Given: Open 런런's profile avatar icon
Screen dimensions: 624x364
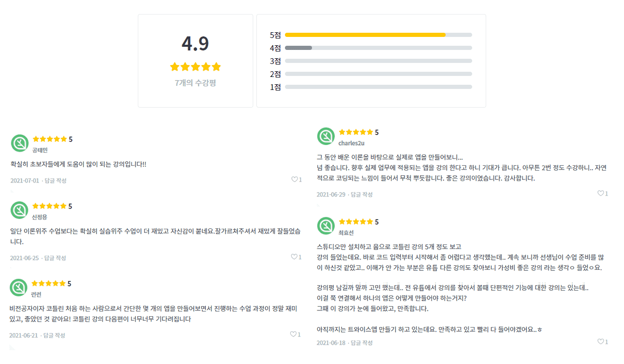Looking at the screenshot, I should click(x=19, y=288).
